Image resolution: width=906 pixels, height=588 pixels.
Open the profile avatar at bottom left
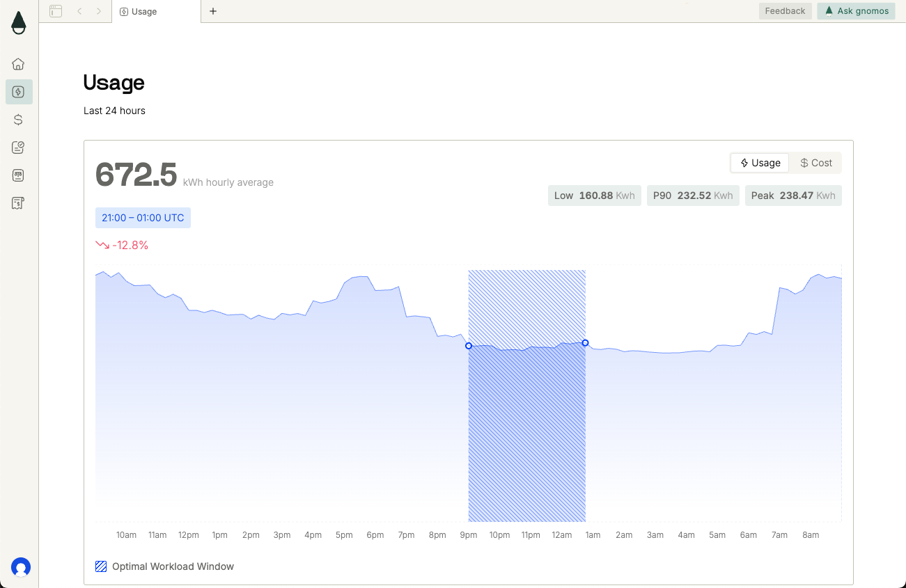21,568
